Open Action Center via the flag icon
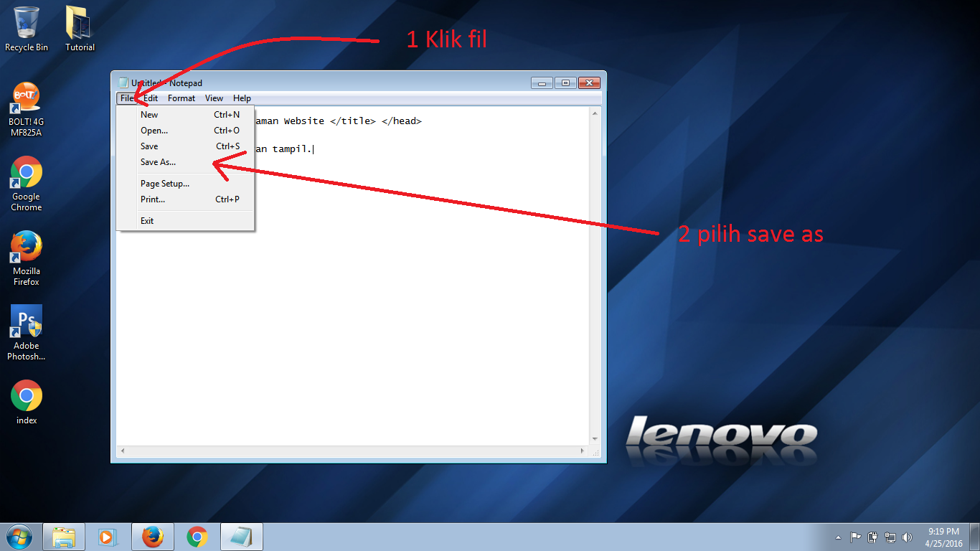This screenshot has height=551, width=980. pos(855,537)
